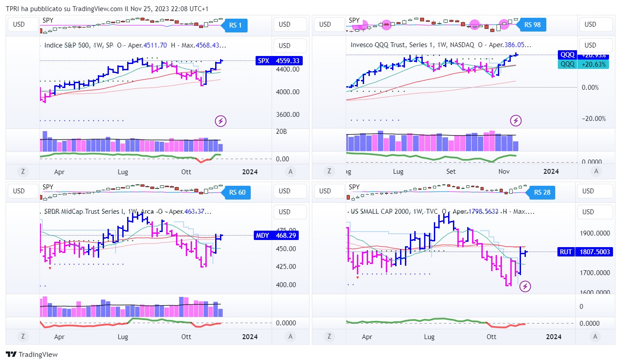This screenshot has height=364, width=621.
Task: Toggle the A auto-scale button on the S&P 500 chart
Action: pos(290,172)
